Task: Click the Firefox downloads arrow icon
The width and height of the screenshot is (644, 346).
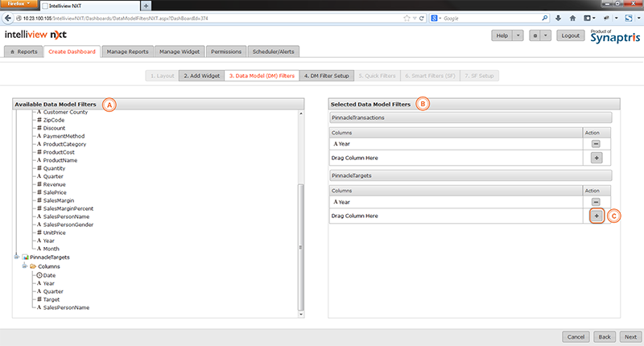Action: pos(559,17)
